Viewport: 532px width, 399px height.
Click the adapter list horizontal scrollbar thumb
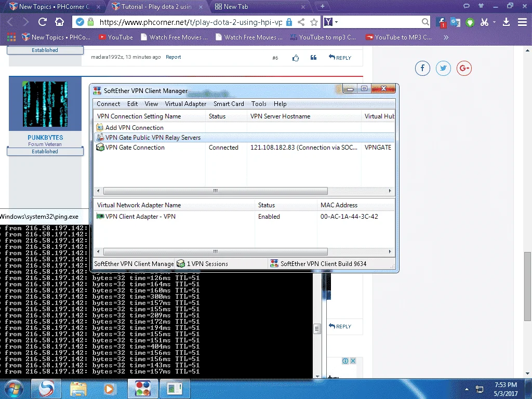[x=216, y=252]
